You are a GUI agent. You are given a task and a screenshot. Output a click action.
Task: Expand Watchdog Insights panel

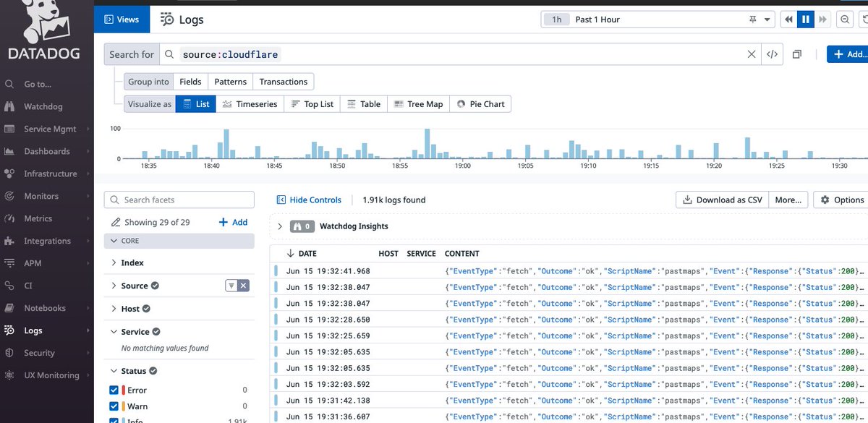click(280, 226)
